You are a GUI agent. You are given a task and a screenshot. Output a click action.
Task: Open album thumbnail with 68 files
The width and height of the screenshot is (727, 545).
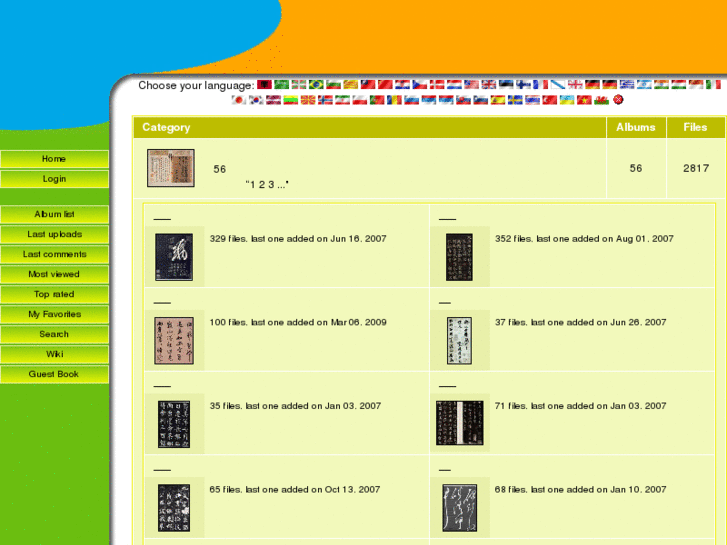[x=459, y=508]
